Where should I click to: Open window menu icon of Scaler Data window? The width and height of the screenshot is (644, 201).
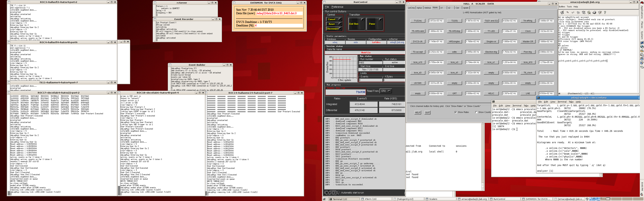tap(408, 4)
